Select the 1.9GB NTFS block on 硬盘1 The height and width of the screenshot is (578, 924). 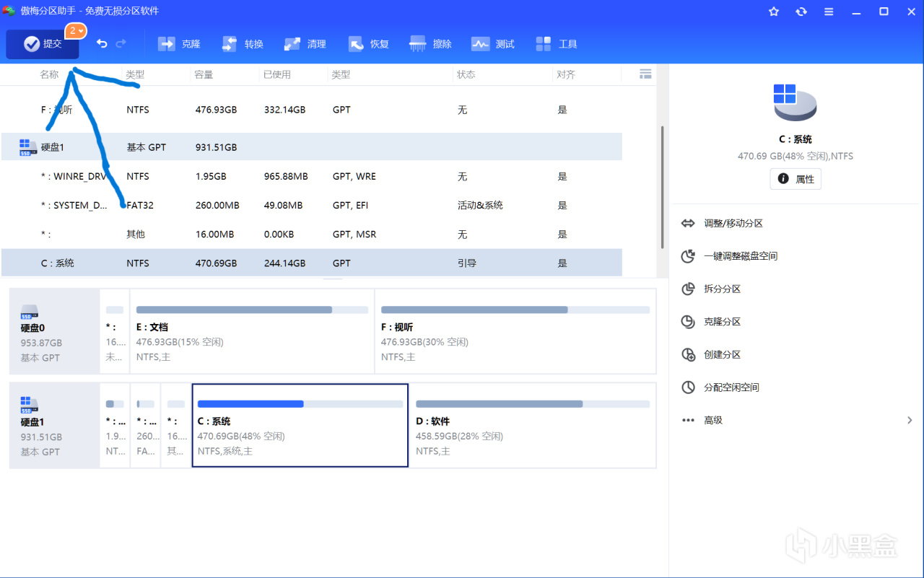(115, 425)
